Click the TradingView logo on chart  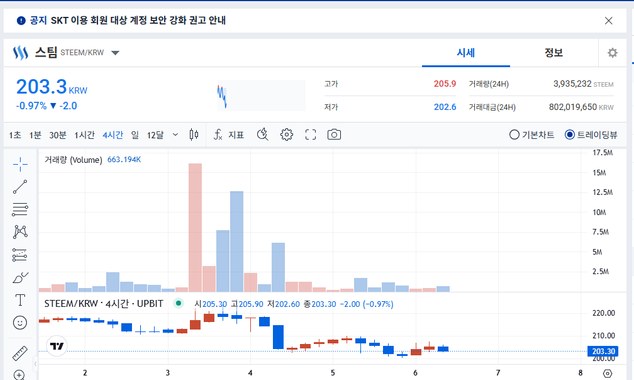coord(57,346)
